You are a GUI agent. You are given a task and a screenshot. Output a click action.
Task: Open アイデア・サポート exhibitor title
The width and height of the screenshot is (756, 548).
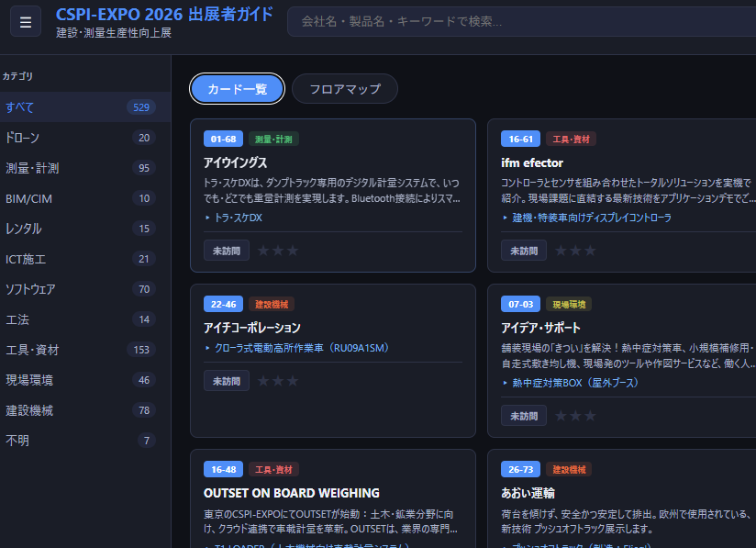click(540, 328)
